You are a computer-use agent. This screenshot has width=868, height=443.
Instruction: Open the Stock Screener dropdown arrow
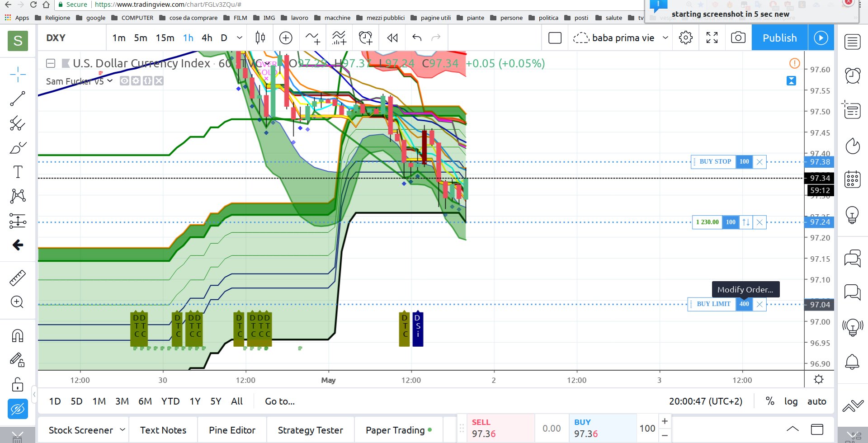(123, 429)
